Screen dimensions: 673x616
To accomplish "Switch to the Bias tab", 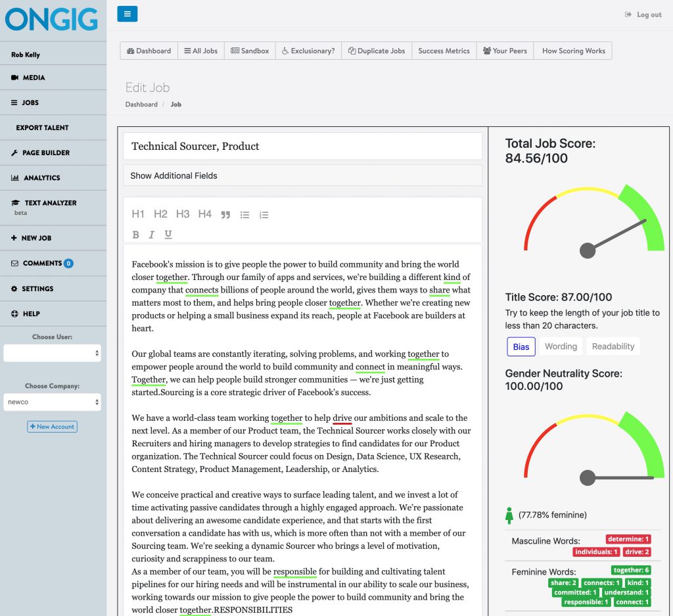I will pyautogui.click(x=521, y=346).
